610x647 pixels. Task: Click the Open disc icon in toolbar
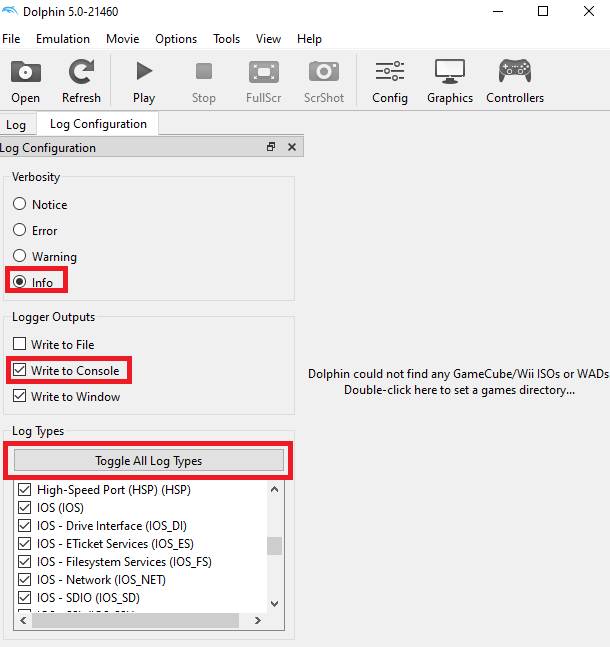(x=26, y=73)
